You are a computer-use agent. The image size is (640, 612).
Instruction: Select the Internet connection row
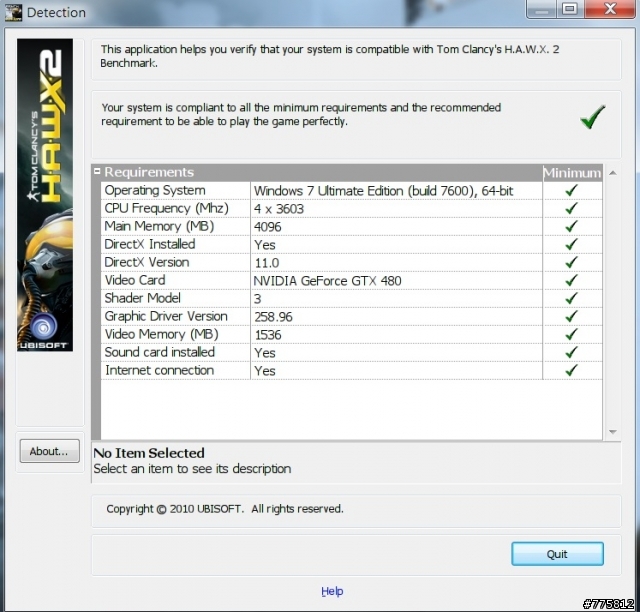[351, 370]
